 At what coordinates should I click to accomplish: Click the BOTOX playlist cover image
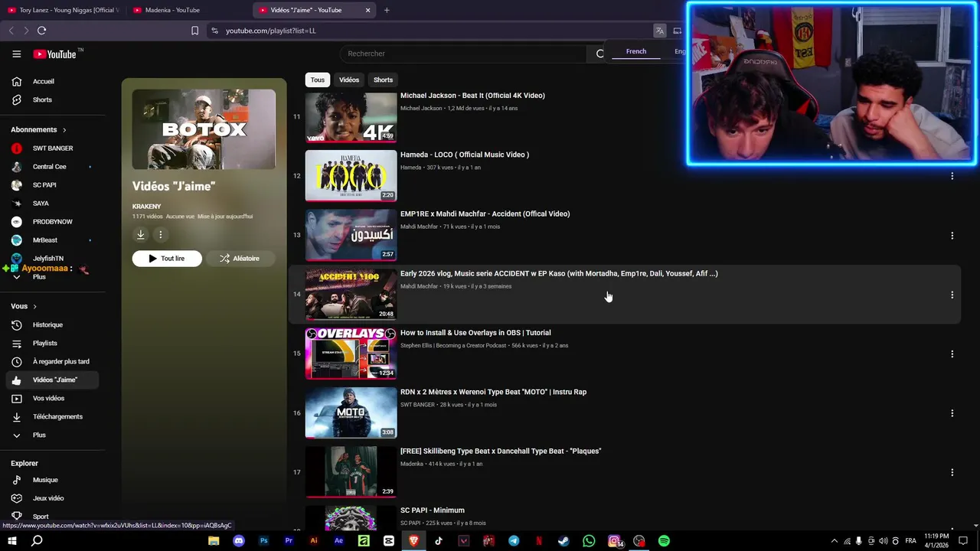pos(204,129)
